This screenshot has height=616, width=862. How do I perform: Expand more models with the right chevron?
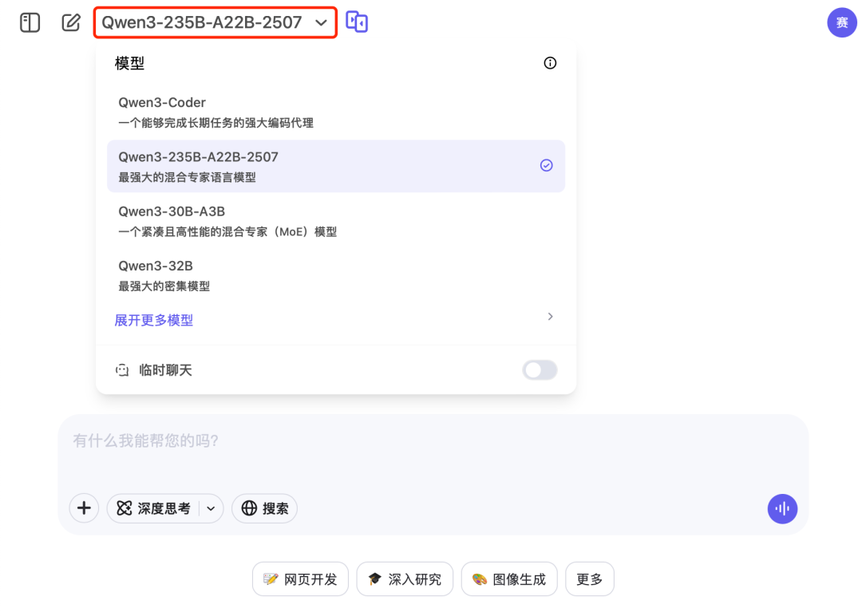(550, 317)
